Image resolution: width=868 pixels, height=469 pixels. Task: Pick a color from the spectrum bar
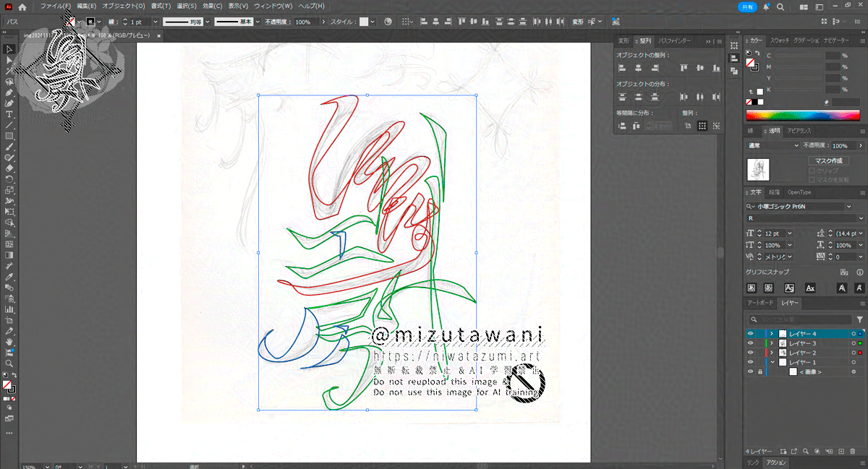click(x=803, y=115)
